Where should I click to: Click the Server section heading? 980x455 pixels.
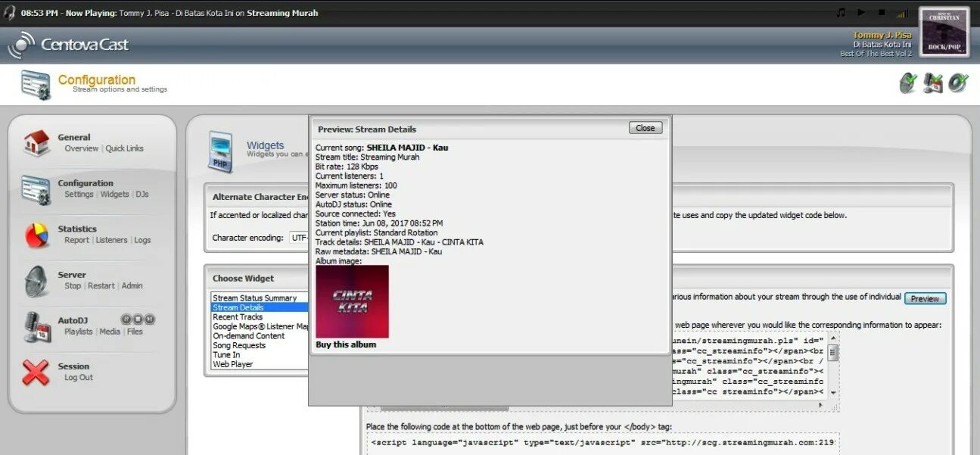pyautogui.click(x=72, y=275)
